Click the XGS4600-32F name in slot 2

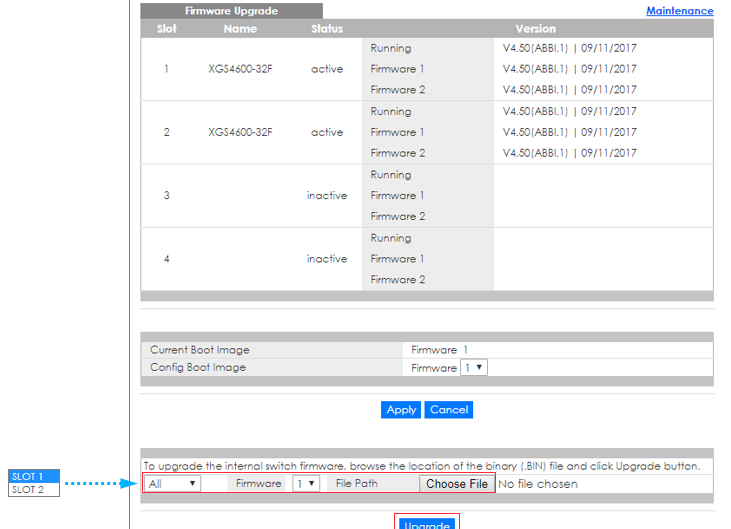click(240, 132)
